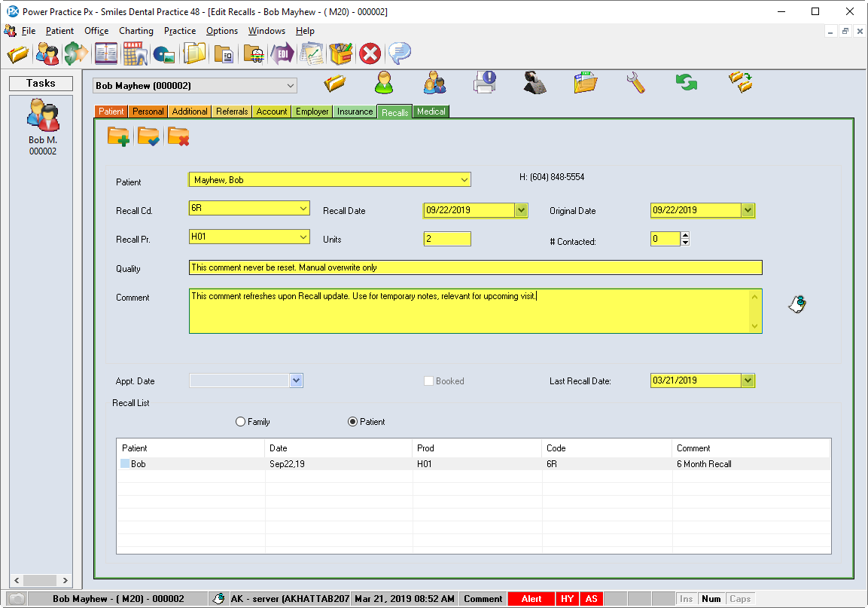The width and height of the screenshot is (868, 608).
Task: Add new recall with folder plus icon
Action: tap(118, 136)
